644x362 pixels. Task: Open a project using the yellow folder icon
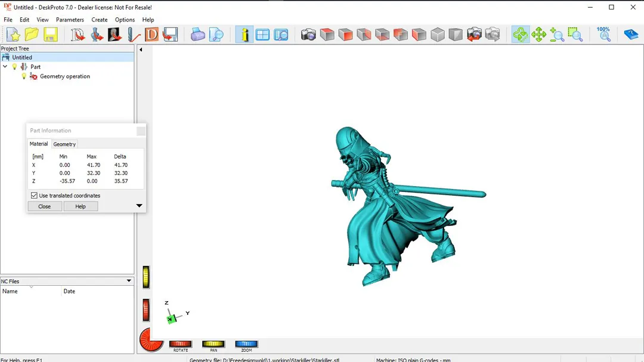pyautogui.click(x=32, y=35)
